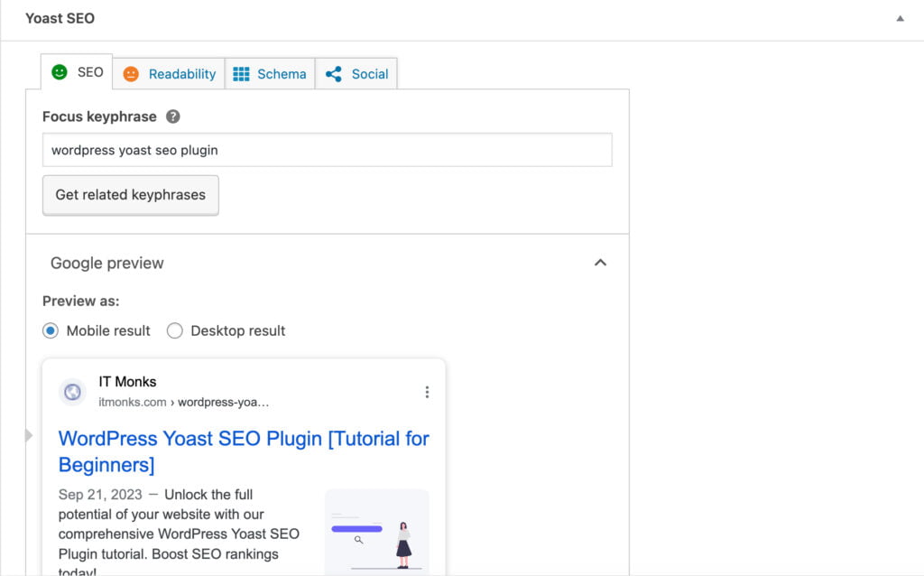Click the Sep 21, 2023 date
This screenshot has height=576, width=924.
pos(100,494)
